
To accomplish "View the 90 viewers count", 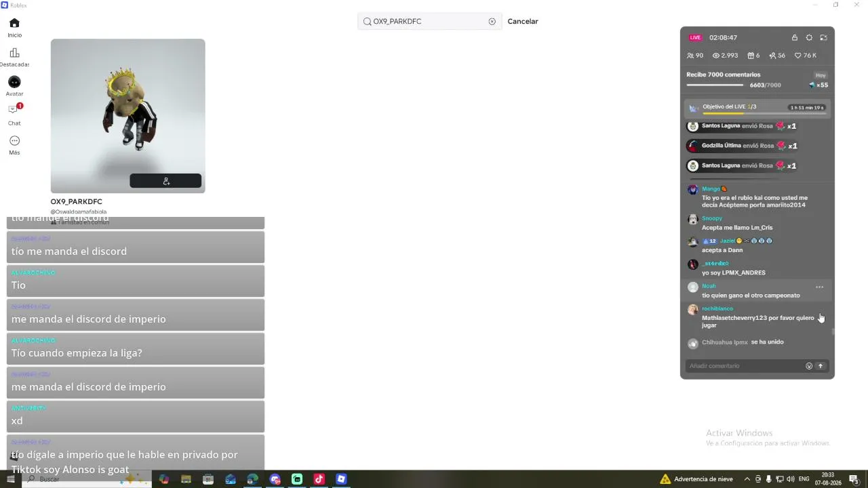I will (695, 56).
